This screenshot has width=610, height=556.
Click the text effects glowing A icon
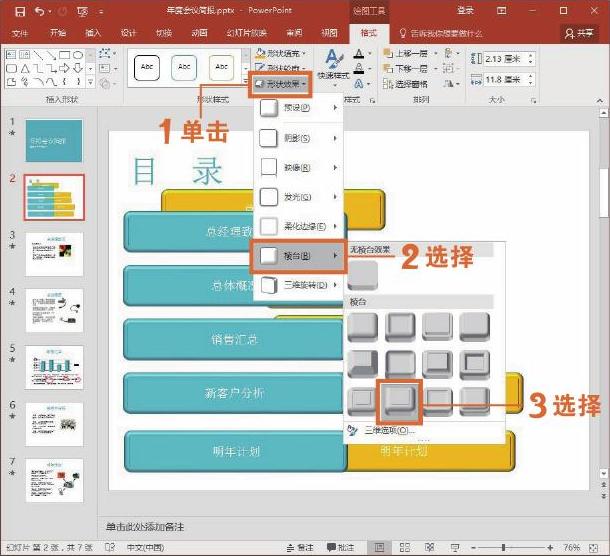pyautogui.click(x=359, y=84)
